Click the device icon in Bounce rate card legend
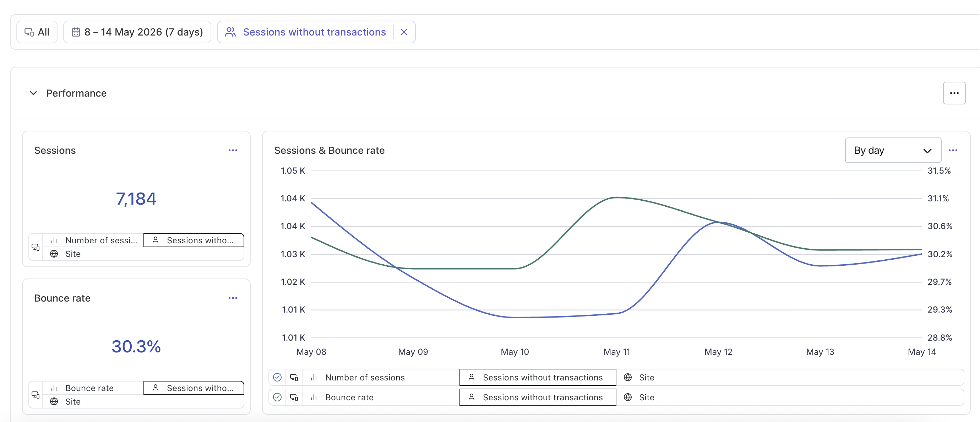The width and height of the screenshot is (980, 422). click(36, 395)
